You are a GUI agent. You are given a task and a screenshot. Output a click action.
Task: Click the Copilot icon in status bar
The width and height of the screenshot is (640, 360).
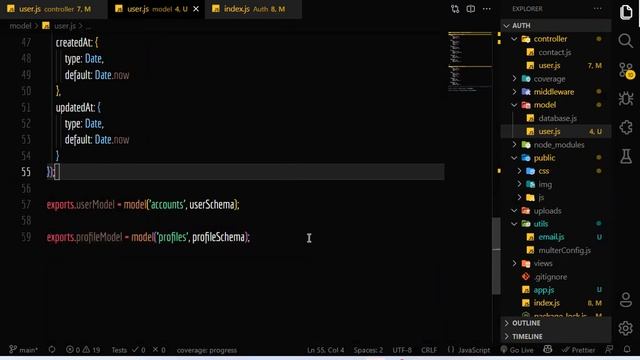[548, 349]
